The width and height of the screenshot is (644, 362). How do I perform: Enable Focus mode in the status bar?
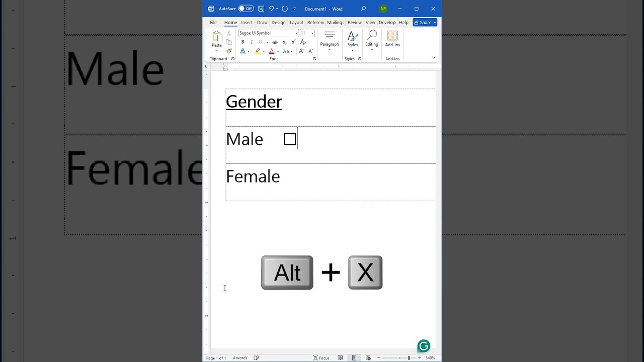tap(321, 358)
